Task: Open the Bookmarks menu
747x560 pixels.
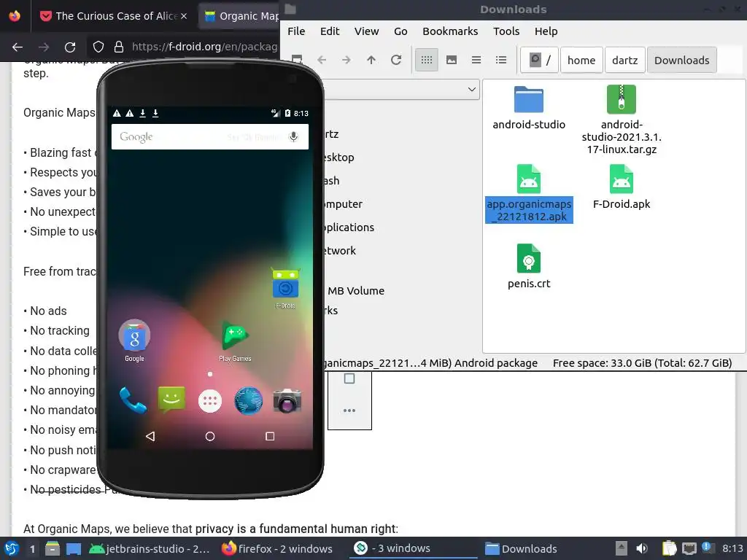Action: tap(449, 31)
